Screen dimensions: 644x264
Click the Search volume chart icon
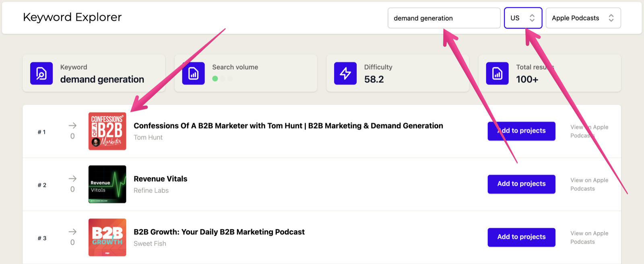pos(193,73)
